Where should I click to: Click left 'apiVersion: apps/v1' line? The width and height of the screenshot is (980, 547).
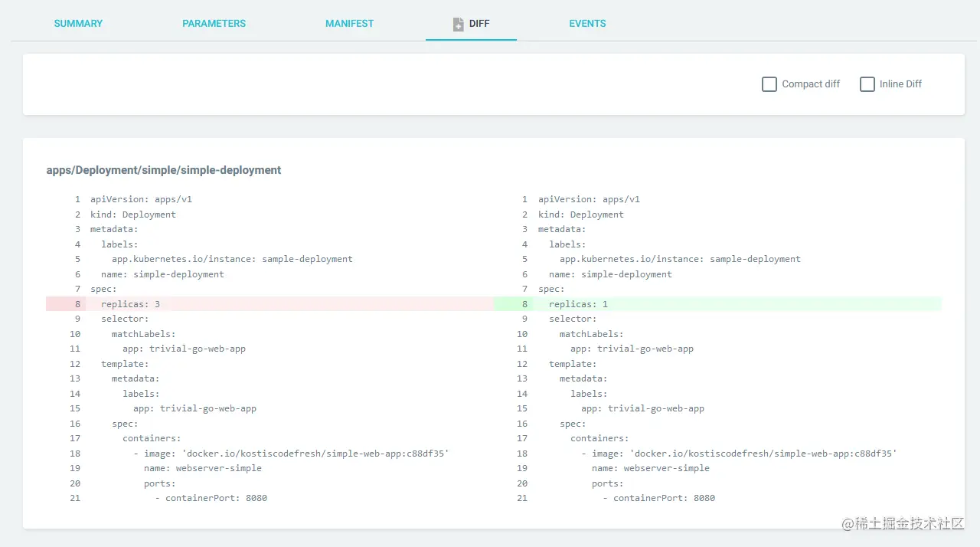[x=141, y=199]
